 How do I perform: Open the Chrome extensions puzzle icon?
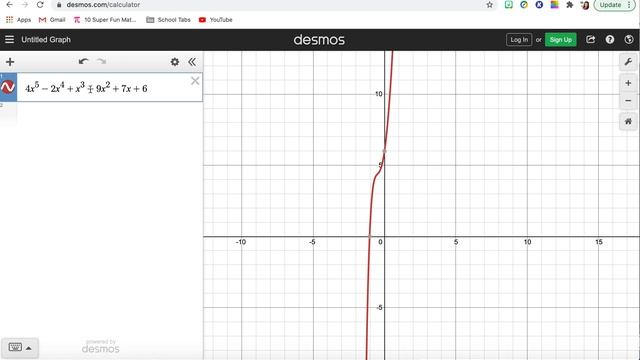[569, 5]
